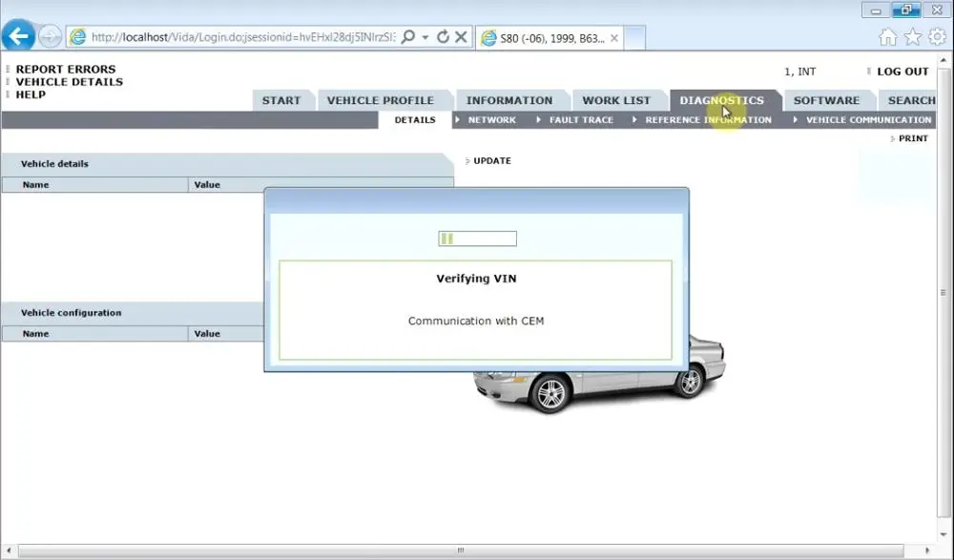
Task: Open browser tools gear icon
Action: 937,36
